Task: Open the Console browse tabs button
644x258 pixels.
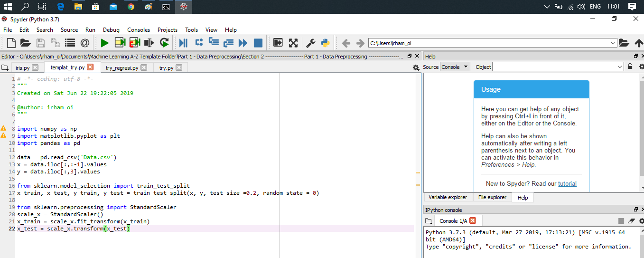Action: pos(429,221)
